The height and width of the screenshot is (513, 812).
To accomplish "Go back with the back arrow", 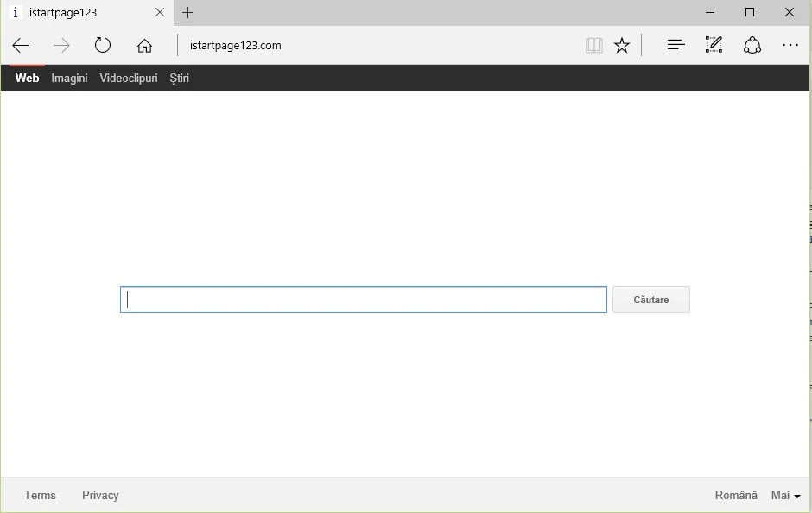I will point(21,46).
